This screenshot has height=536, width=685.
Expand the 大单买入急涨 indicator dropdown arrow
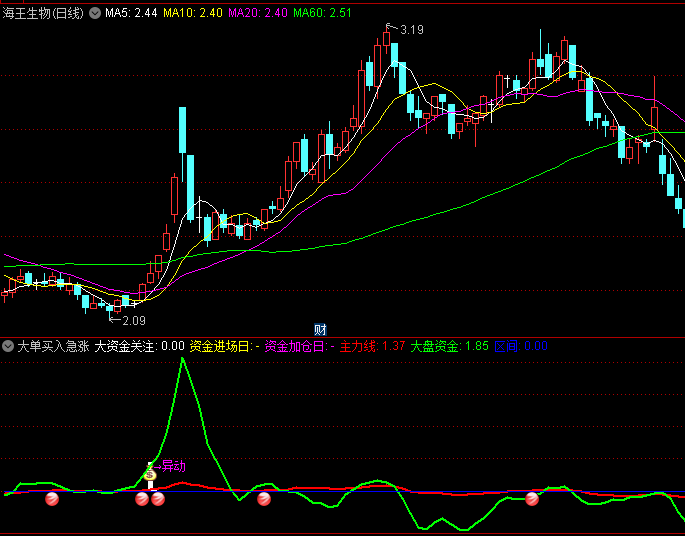click(9, 346)
